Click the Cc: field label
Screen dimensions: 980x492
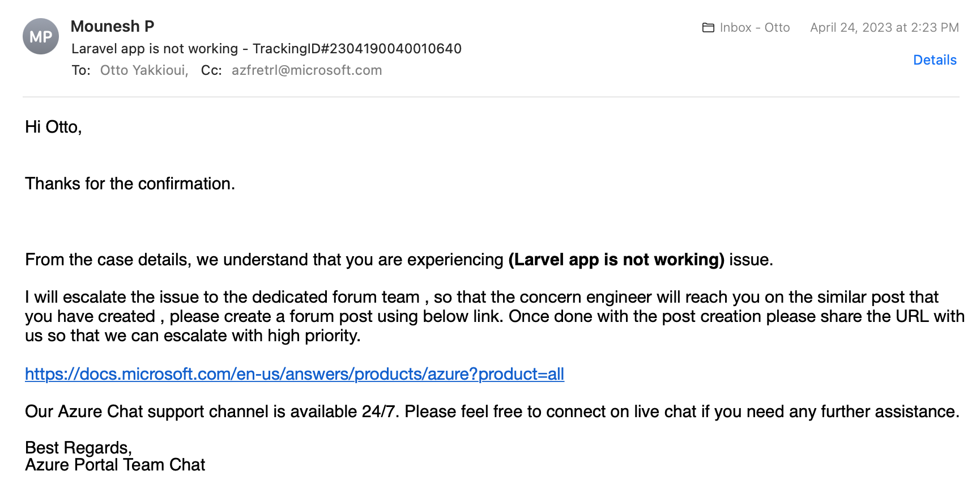point(211,70)
